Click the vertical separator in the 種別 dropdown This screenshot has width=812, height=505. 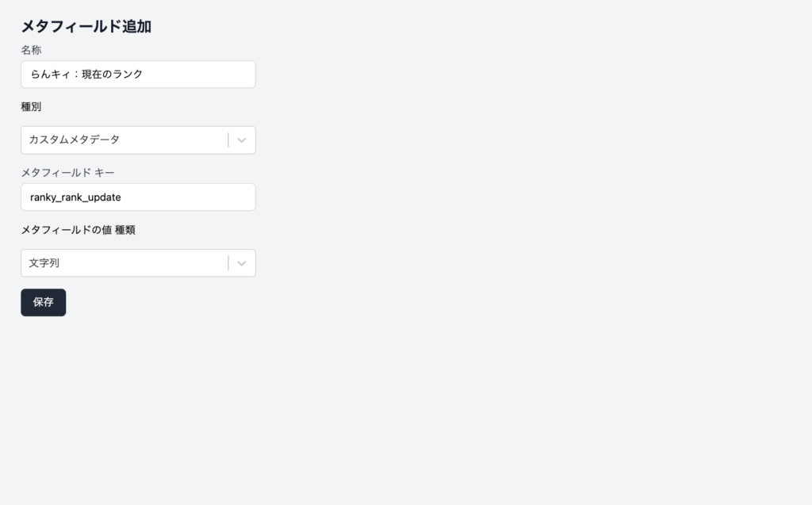(228, 140)
